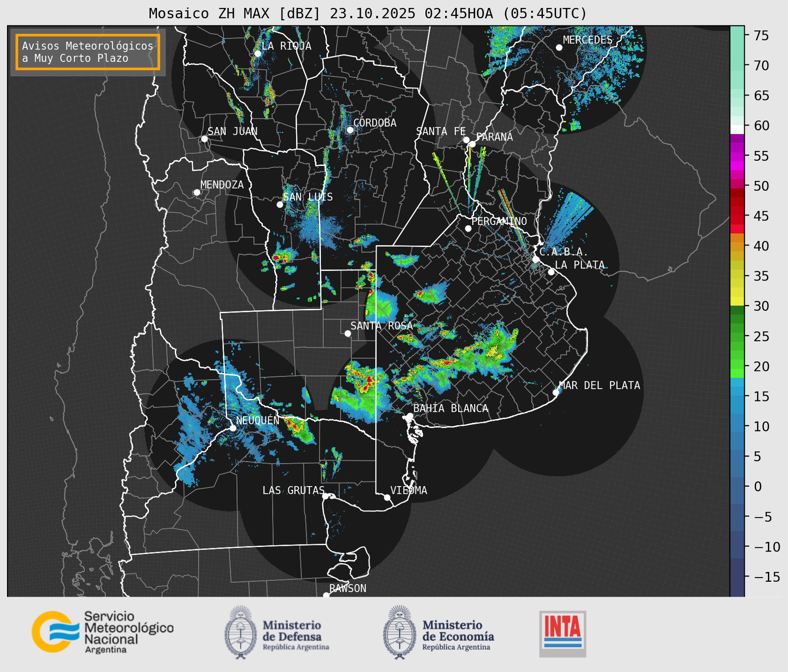Select the PARANÁ city label
Screen dimensions: 788x672
[495, 137]
